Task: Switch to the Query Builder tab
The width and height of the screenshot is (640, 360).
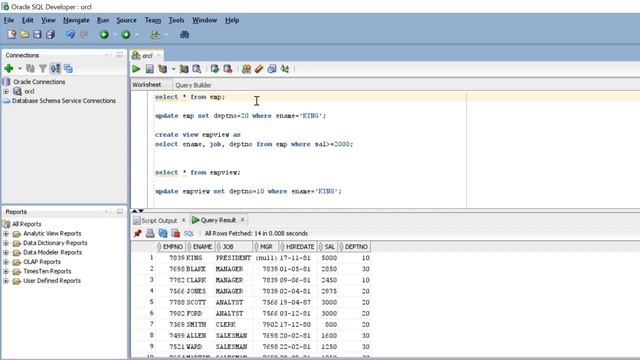Action: [193, 85]
